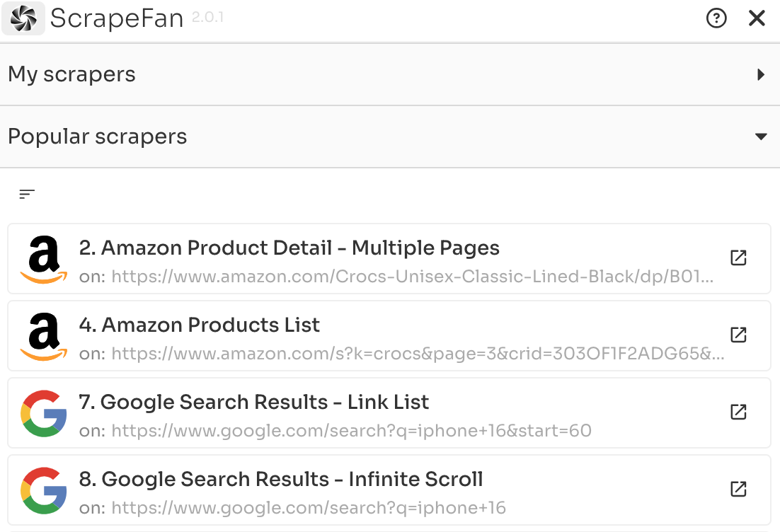Select Amazon Product Detail - Multiple Pages title

289,248
